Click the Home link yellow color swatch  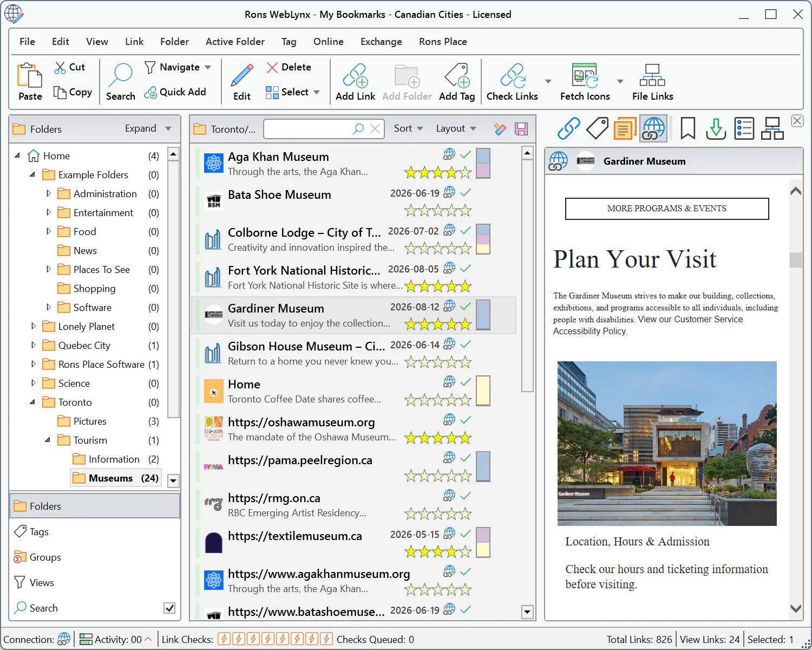(483, 391)
